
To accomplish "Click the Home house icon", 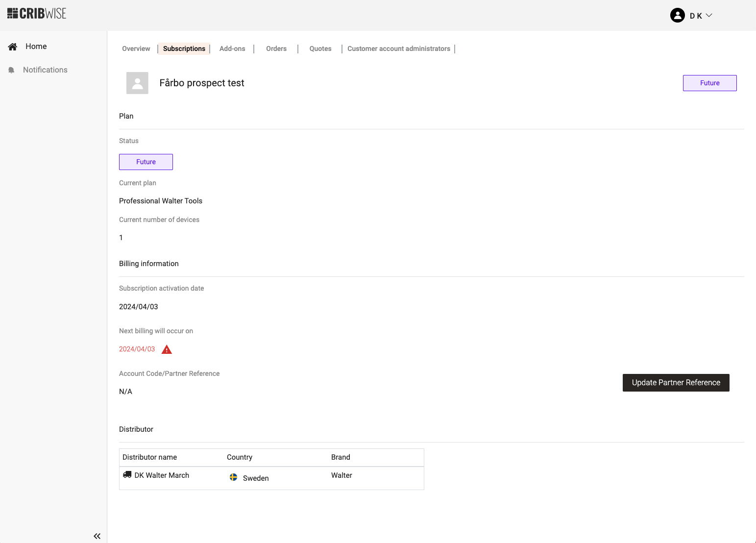I will point(13,47).
